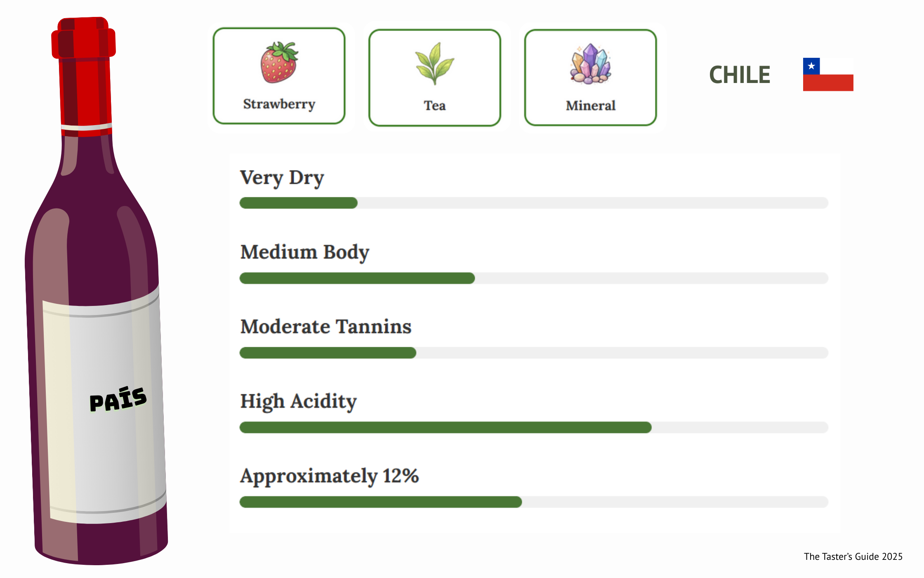Image resolution: width=924 pixels, height=578 pixels.
Task: Click the Moderate Tannins progress bar
Action: coord(533,353)
